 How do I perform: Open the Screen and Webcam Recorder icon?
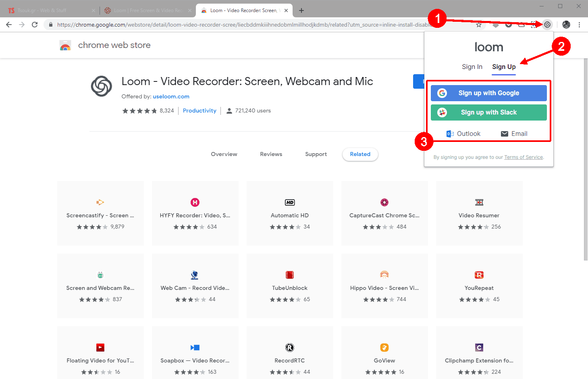[100, 275]
